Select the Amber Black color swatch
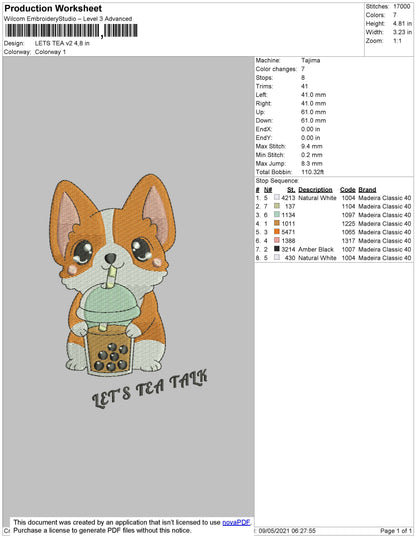 click(x=277, y=249)
